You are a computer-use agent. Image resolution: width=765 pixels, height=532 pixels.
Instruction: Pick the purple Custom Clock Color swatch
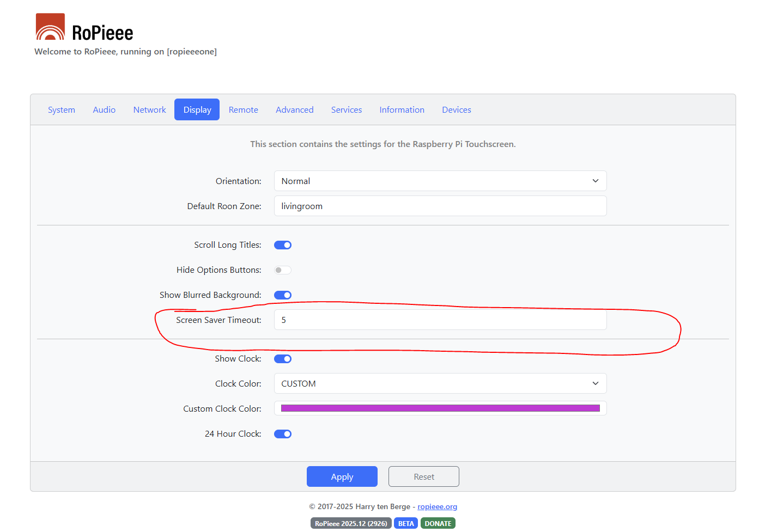(x=440, y=408)
